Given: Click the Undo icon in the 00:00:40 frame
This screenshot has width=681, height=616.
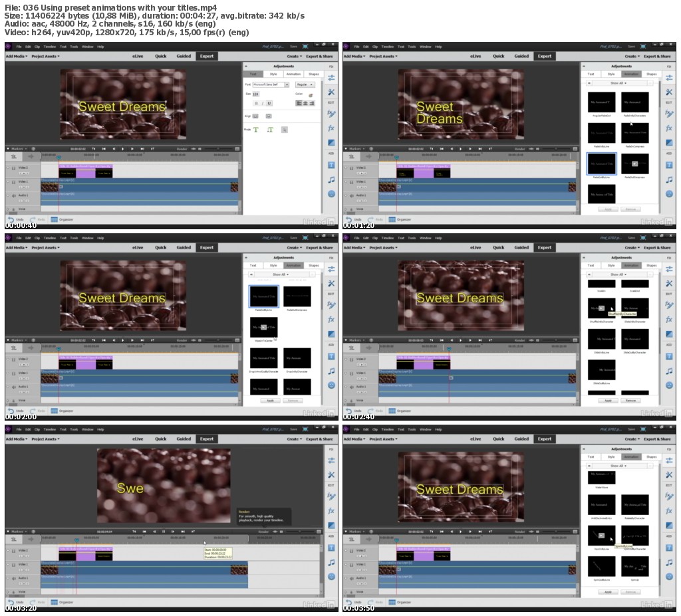Looking at the screenshot, I should coord(12,220).
